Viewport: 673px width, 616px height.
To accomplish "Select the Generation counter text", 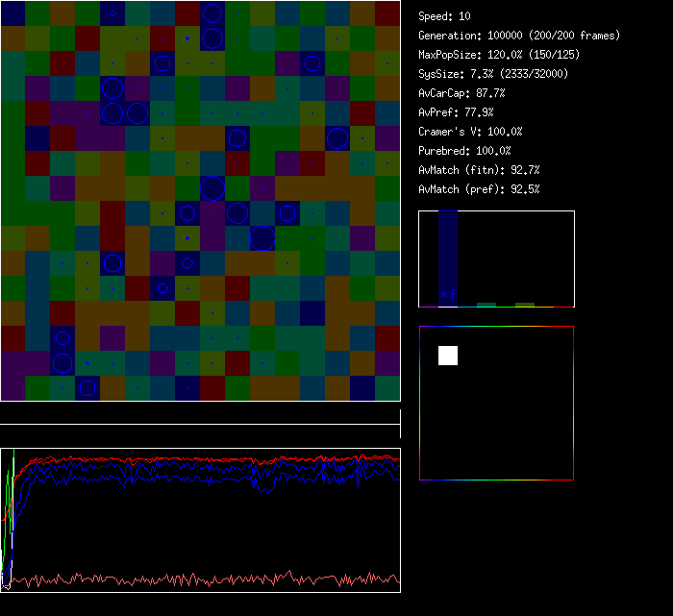I will click(x=519, y=36).
